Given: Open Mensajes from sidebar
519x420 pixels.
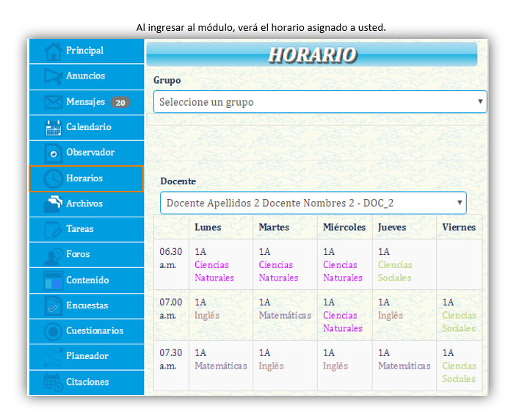Looking at the screenshot, I should coord(87,102).
